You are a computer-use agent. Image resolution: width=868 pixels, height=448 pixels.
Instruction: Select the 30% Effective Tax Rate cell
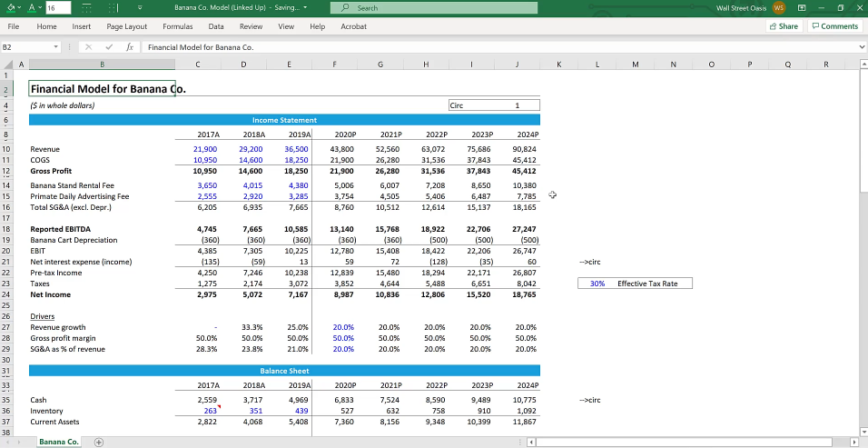[596, 284]
